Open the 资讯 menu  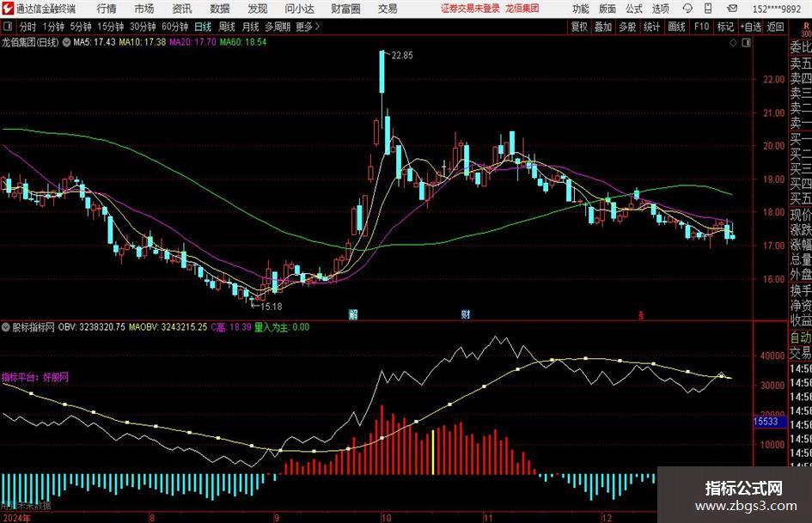[x=182, y=9]
